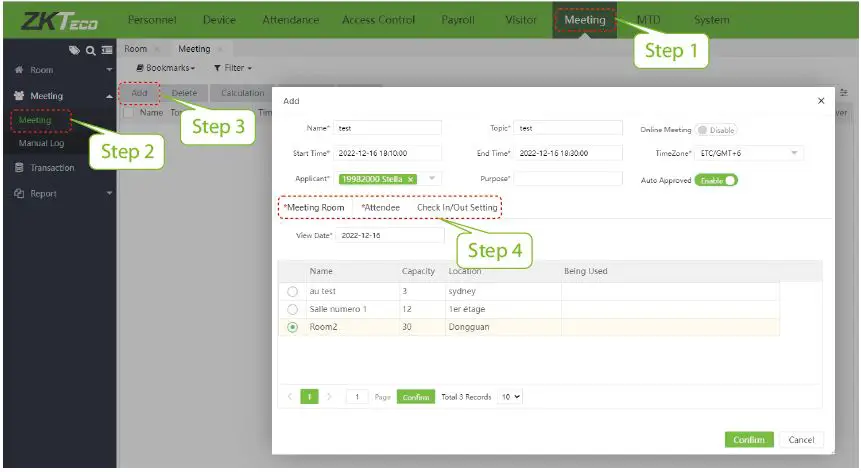Viewport: 861px width, 472px height.
Task: Click into the Topic field
Action: [x=568, y=128]
